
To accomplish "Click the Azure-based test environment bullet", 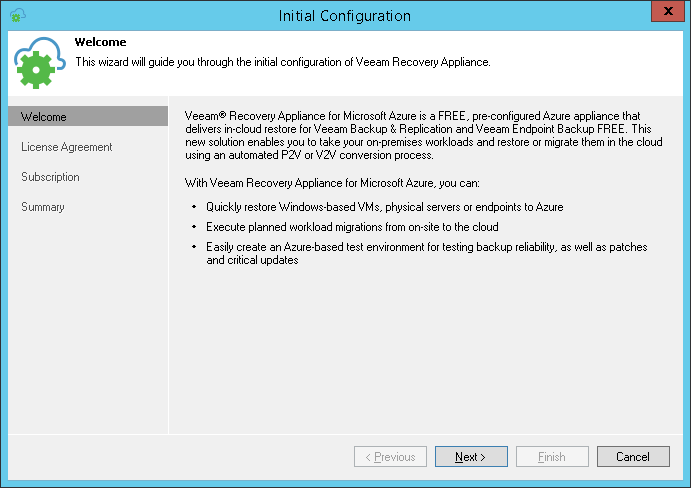I will [x=430, y=253].
